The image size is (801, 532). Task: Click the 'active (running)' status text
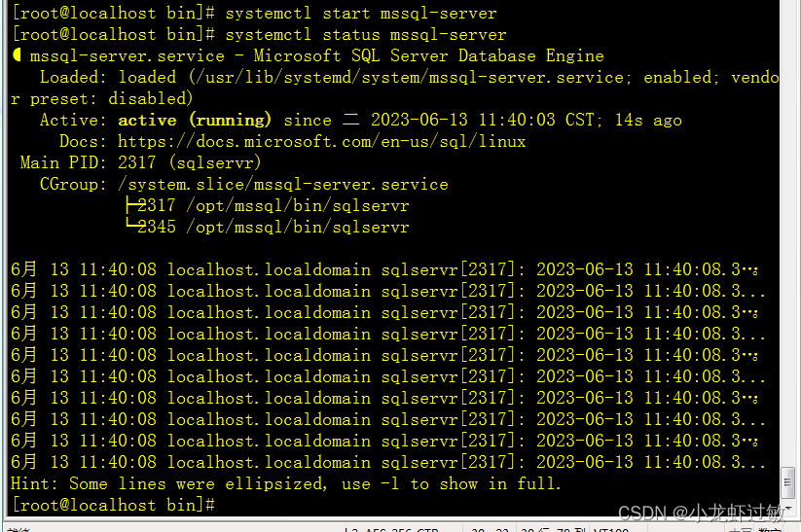(194, 120)
